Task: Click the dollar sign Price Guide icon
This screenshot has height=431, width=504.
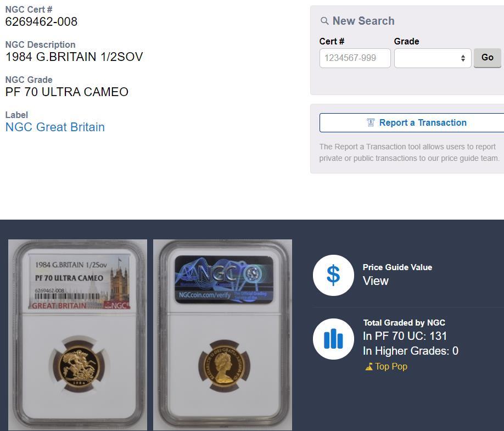Action: [x=333, y=275]
